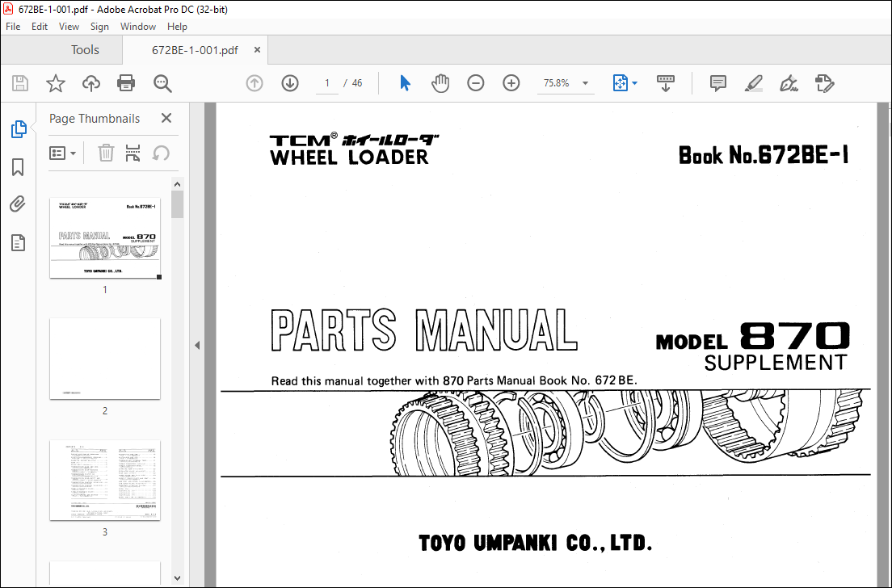Add file to starred with star icon
The height and width of the screenshot is (588, 892).
click(56, 83)
